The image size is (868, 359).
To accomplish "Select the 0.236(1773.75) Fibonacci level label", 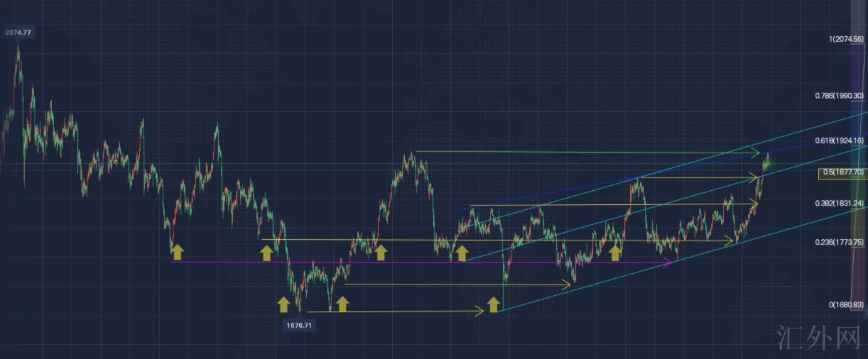I will point(839,242).
